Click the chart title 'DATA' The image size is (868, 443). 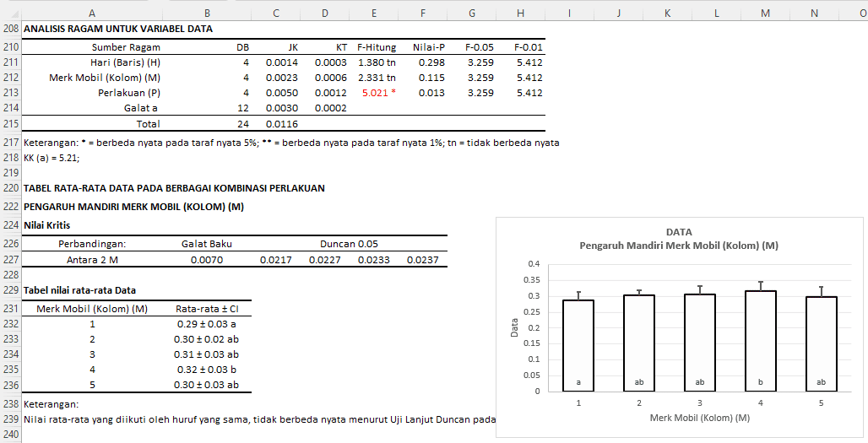(x=679, y=231)
